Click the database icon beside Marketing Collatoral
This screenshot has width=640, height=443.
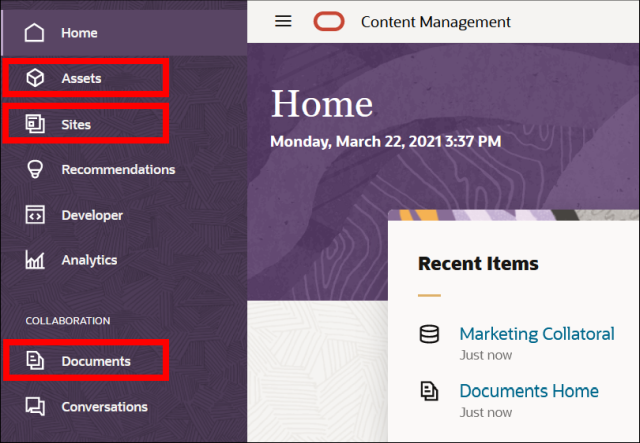[x=429, y=334]
